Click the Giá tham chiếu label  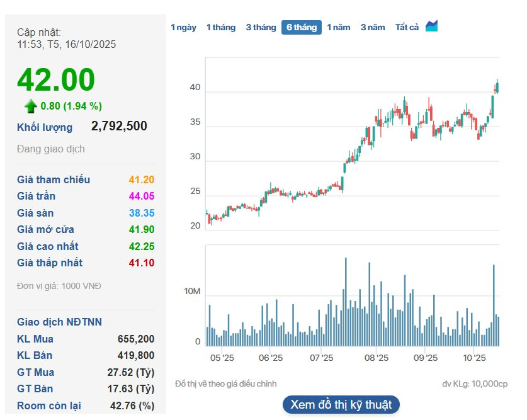point(54,180)
